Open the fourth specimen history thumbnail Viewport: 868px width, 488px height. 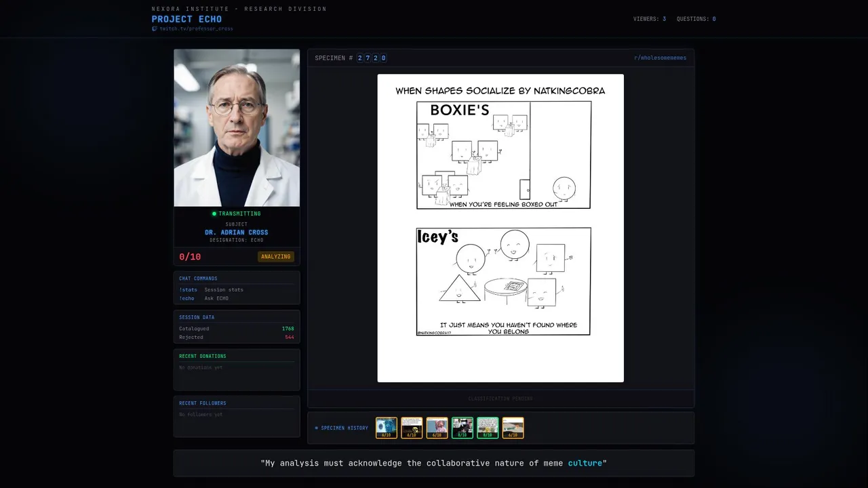coord(462,428)
